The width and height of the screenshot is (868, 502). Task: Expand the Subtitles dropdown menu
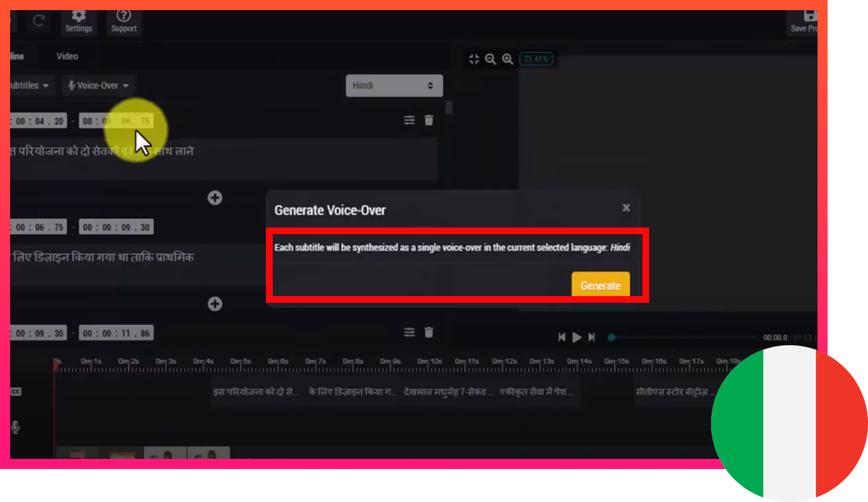click(30, 85)
